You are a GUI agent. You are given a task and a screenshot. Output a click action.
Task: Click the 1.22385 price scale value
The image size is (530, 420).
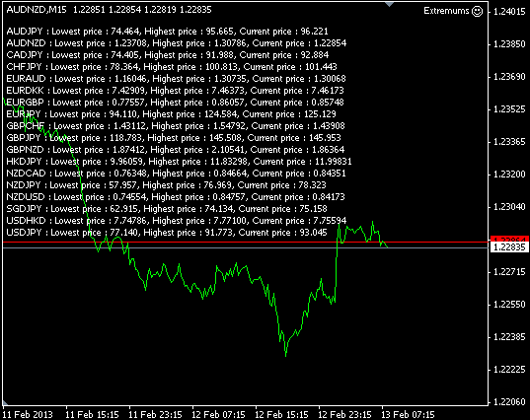(x=509, y=337)
